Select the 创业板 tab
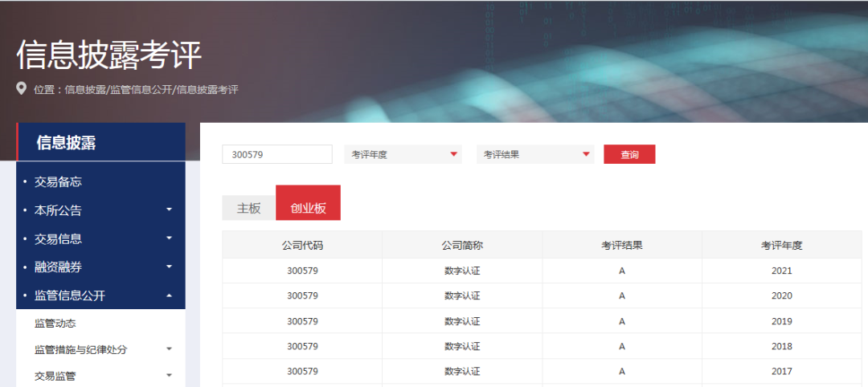 tap(308, 208)
